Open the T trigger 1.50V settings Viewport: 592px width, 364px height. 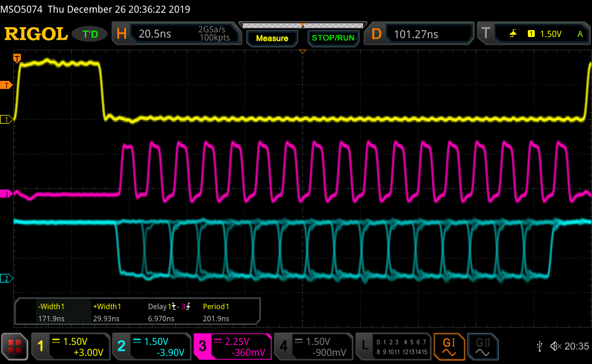534,34
